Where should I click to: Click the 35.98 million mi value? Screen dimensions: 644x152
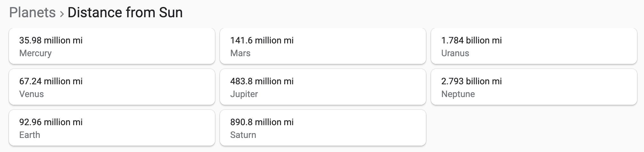pyautogui.click(x=51, y=40)
